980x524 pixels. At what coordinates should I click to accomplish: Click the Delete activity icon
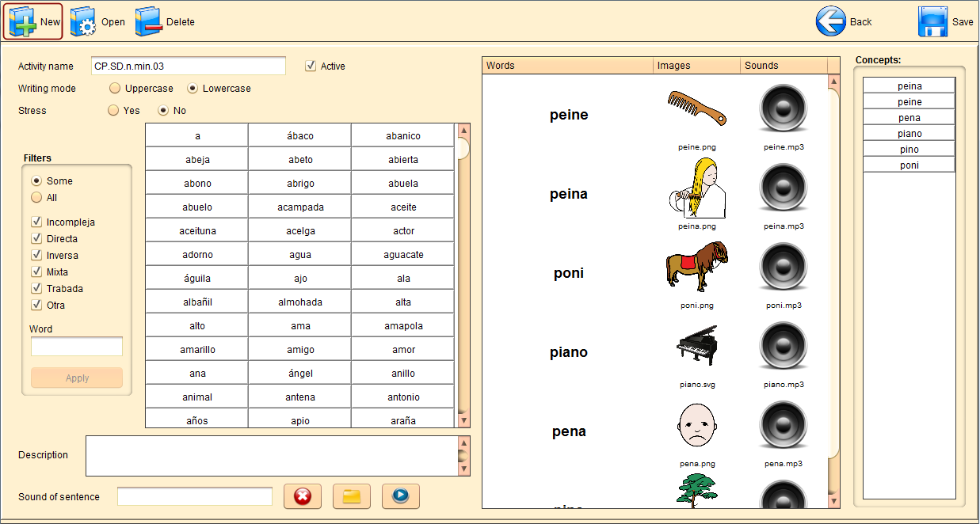[148, 21]
